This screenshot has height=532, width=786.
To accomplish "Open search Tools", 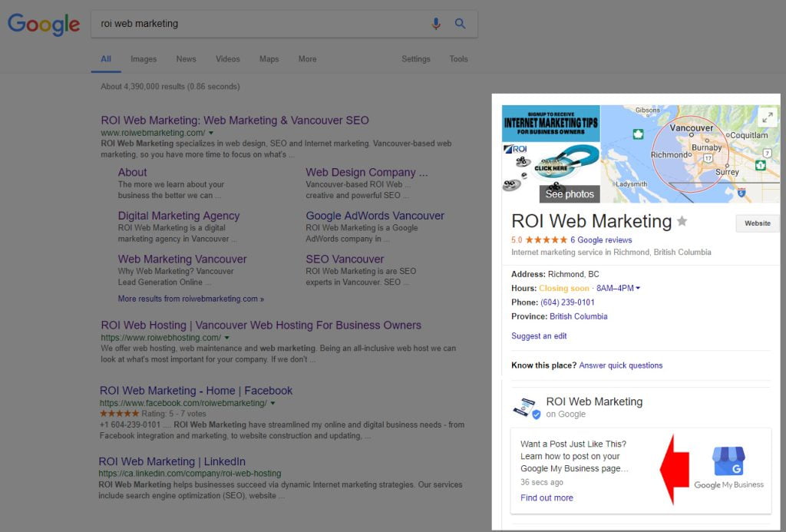I will click(459, 58).
